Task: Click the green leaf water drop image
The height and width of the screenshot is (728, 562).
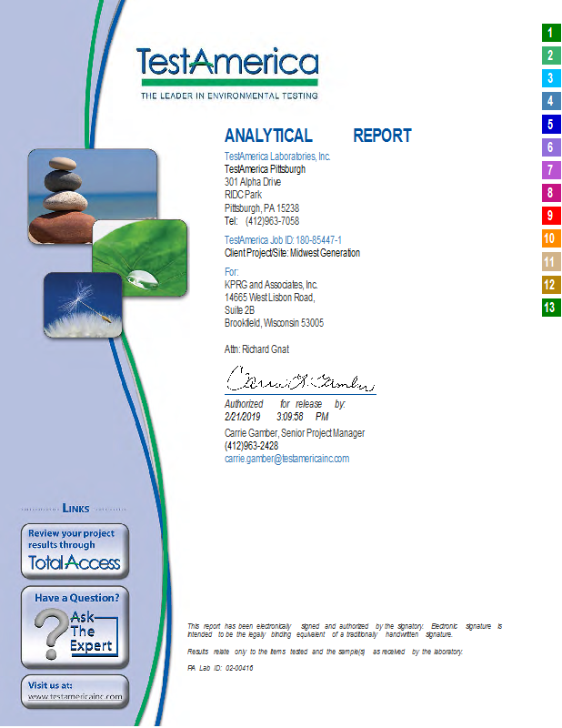Action: click(140, 258)
